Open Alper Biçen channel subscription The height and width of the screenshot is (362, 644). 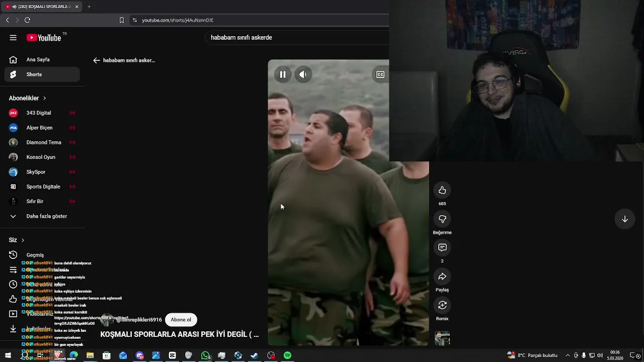click(x=42, y=128)
